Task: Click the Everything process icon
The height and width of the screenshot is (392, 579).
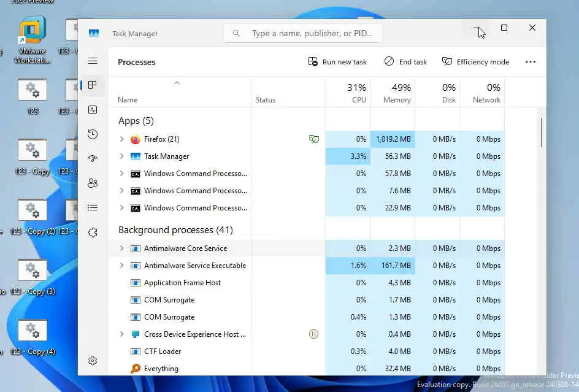Action: click(x=135, y=368)
